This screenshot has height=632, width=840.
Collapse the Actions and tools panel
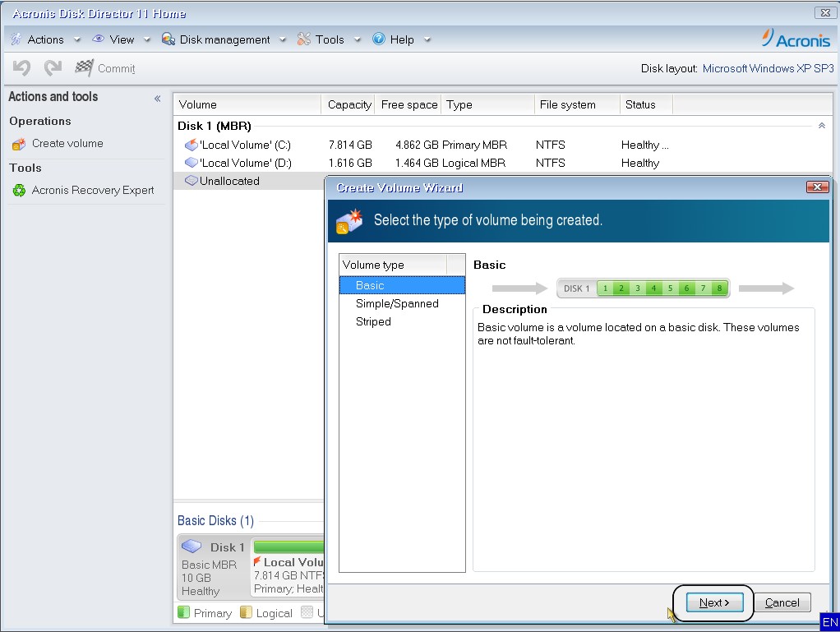tap(157, 99)
